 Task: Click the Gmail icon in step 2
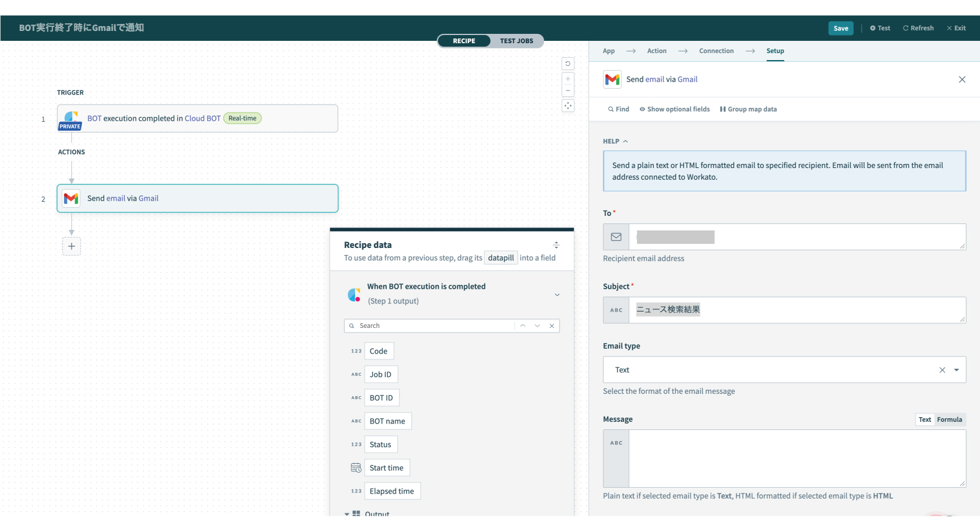tap(71, 198)
